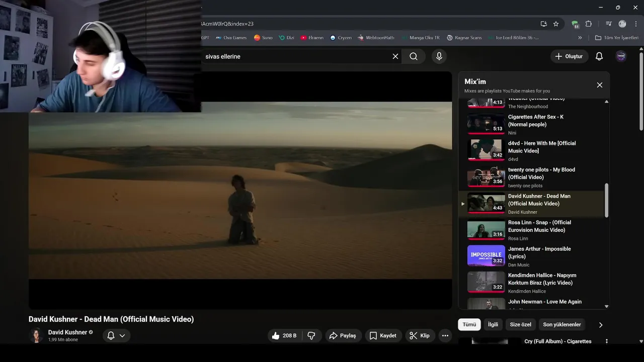644x362 pixels.
Task: Like the video (208 B)
Action: 284,335
